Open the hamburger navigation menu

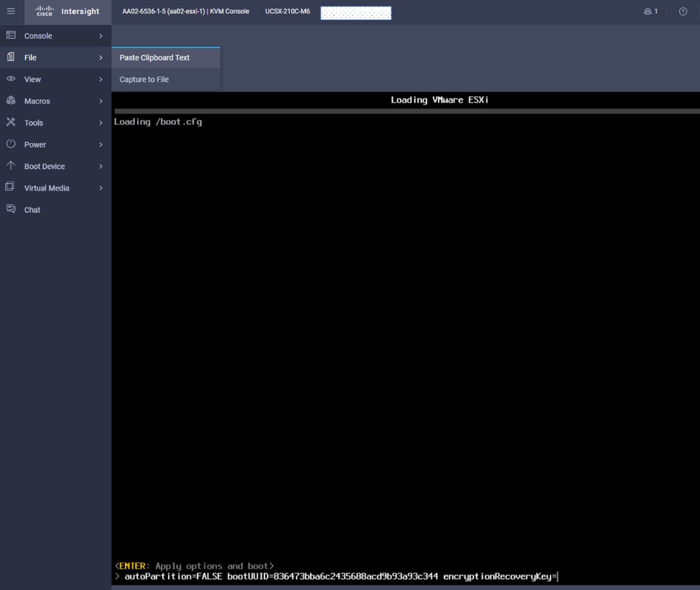coord(11,11)
